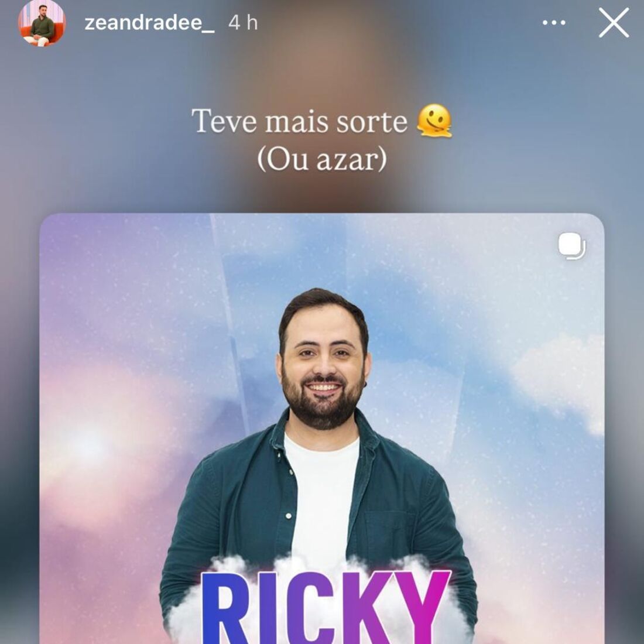Viewport: 644px width, 644px height.
Task: Select the '(Ou azar)' caption text
Action: click(322, 159)
